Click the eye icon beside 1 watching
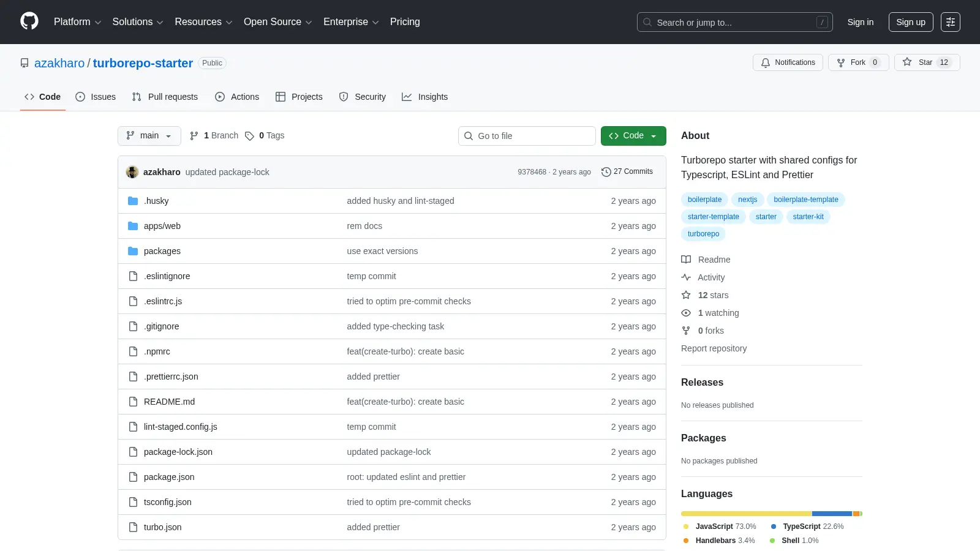The width and height of the screenshot is (980, 551). point(686,313)
